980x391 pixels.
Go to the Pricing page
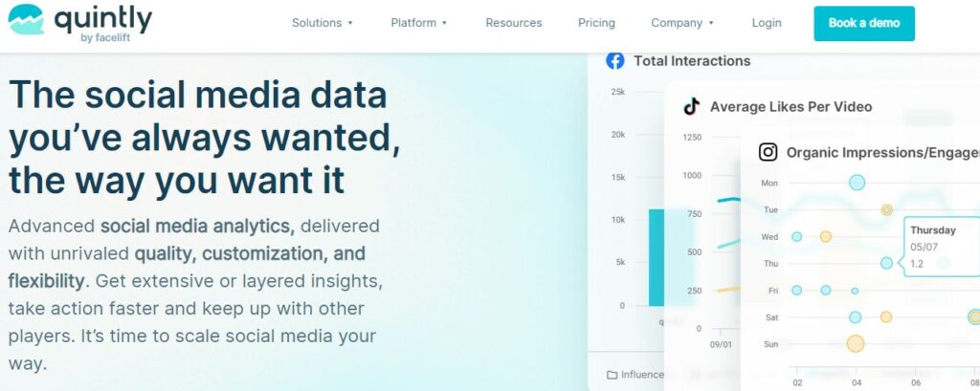tap(596, 23)
